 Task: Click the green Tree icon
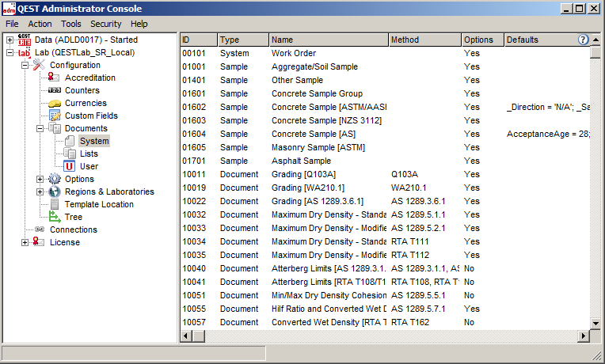[x=54, y=217]
